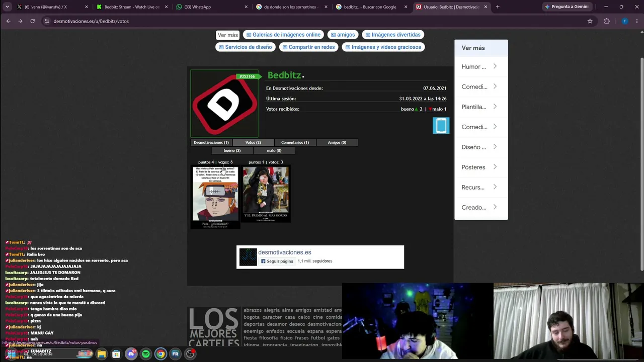Open Spotify from the taskbar
This screenshot has width=644, height=362.
[x=146, y=354]
